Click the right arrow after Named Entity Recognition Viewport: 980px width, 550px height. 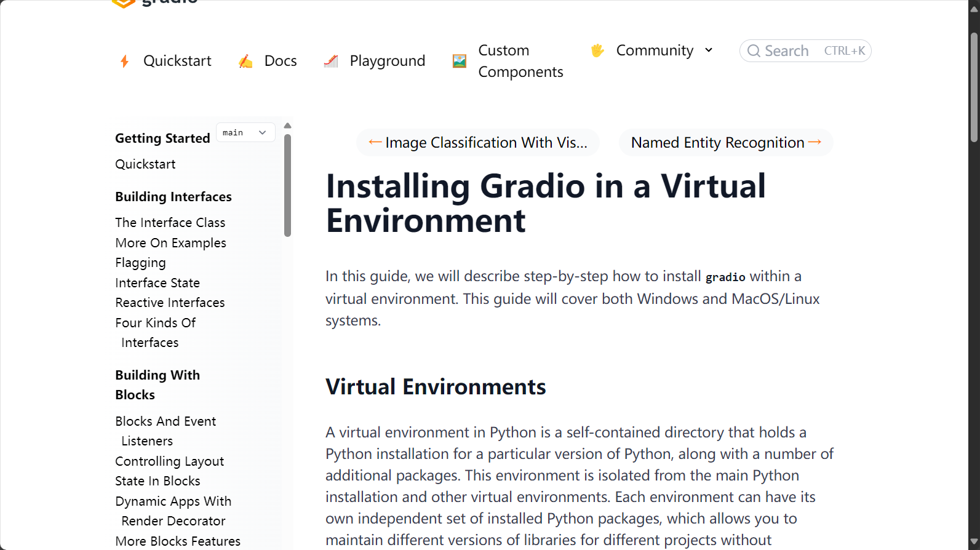pyautogui.click(x=815, y=142)
